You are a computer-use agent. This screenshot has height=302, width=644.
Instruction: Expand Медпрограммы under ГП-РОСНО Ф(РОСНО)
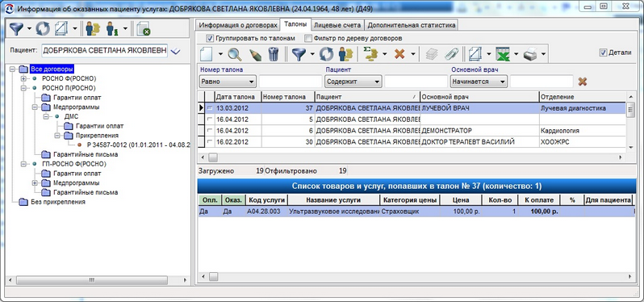coord(35,182)
